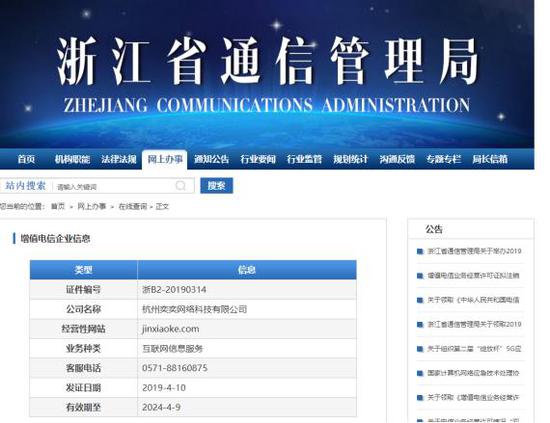The image size is (550, 423).
Task: Open notice about 绽放杯 5G应用
Action: (474, 349)
